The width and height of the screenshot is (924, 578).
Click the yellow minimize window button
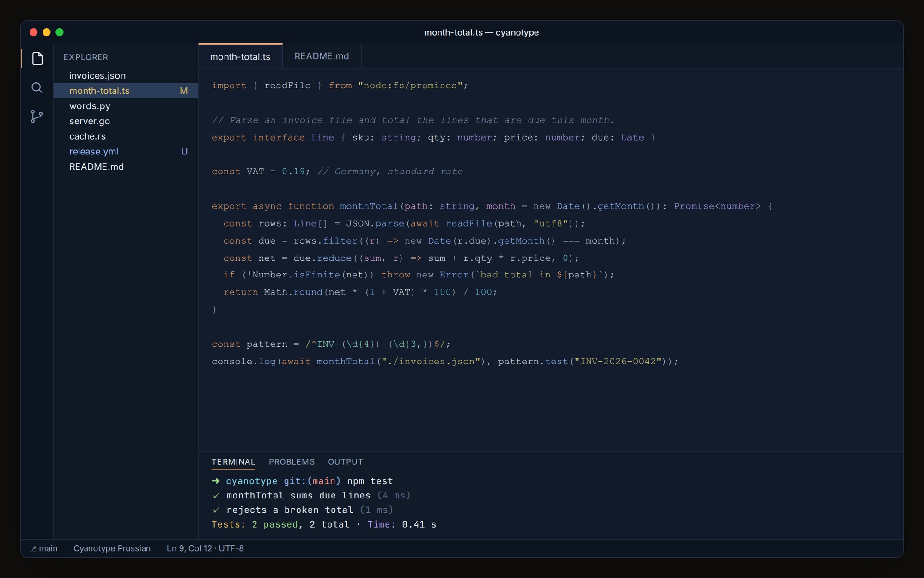[x=47, y=32]
